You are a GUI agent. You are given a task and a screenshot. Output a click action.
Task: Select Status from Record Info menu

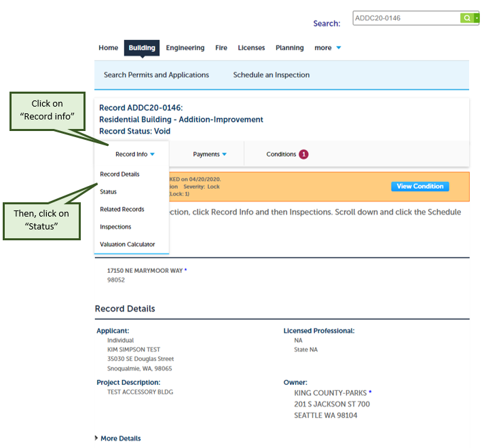109,192
